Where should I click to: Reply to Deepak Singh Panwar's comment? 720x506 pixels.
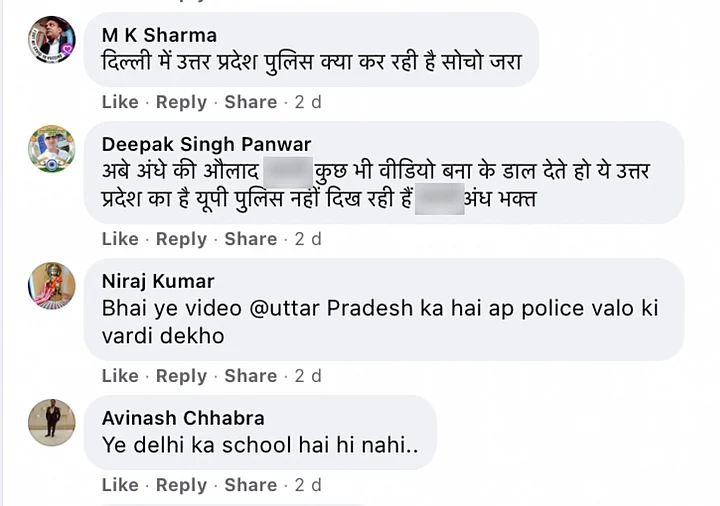[x=181, y=239]
